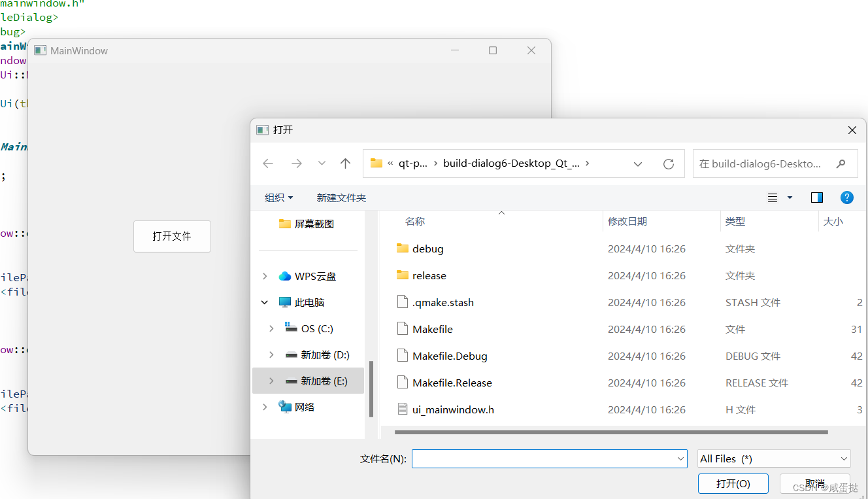Click the qt-p... breadcrumb segment
The width and height of the screenshot is (868, 499).
413,163
